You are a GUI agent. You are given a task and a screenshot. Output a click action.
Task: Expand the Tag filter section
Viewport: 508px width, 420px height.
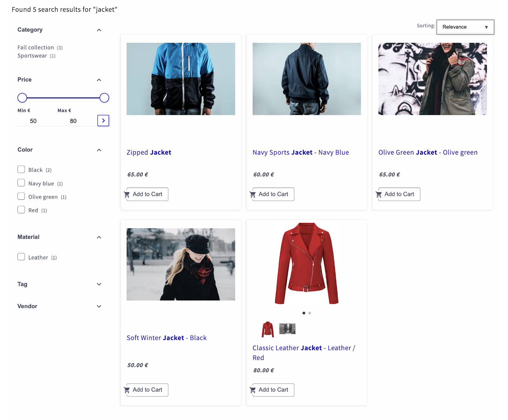(99, 284)
